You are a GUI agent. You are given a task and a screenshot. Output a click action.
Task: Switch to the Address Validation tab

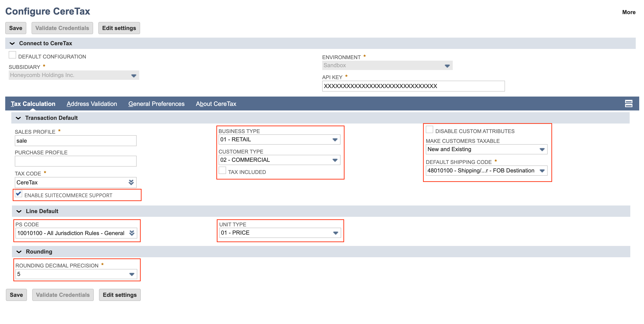click(92, 104)
